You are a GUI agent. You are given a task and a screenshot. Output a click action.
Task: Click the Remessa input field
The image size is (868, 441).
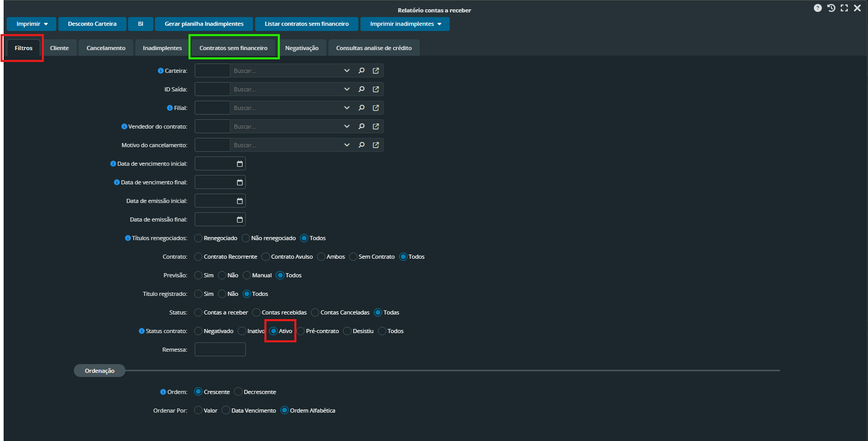click(220, 350)
